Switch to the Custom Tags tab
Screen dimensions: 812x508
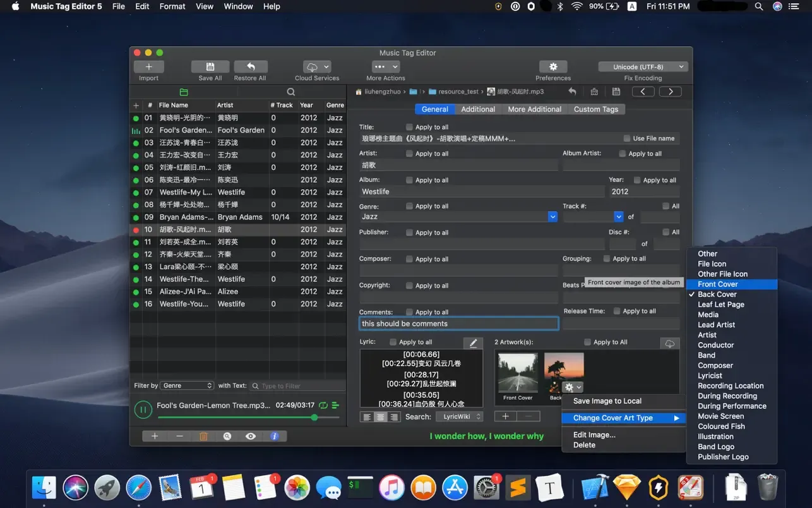click(x=595, y=109)
